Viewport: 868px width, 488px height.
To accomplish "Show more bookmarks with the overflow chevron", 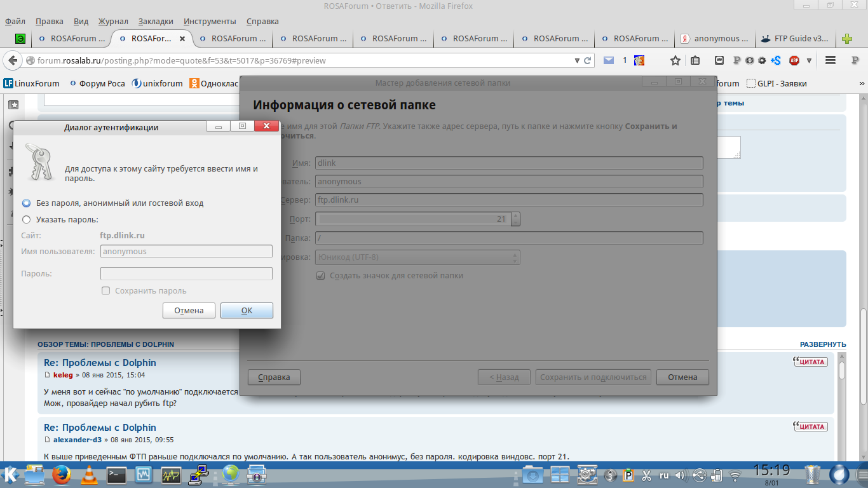I will pyautogui.click(x=861, y=83).
